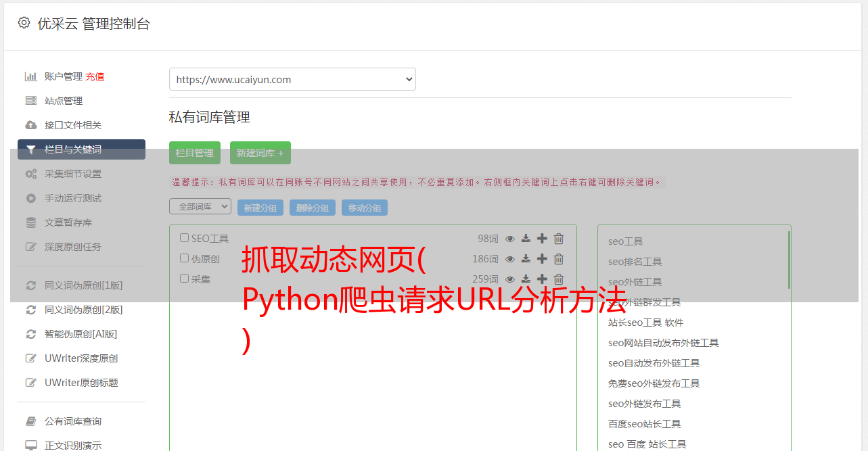Click the "186词" count in 伪原创 row
Viewport: 868px width, 451px height.
click(485, 259)
